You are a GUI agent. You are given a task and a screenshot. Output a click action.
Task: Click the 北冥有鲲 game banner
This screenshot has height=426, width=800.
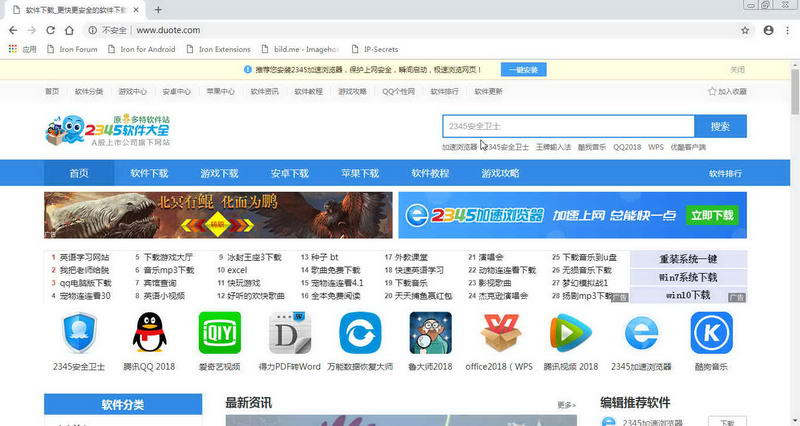tap(218, 215)
